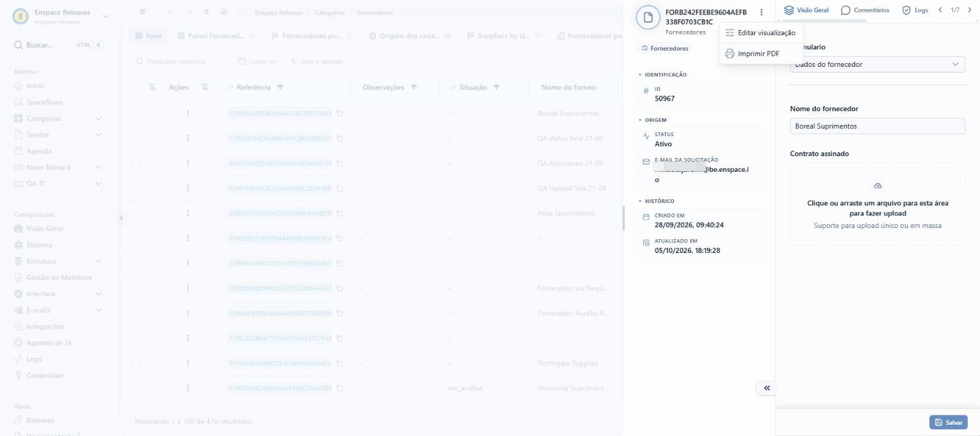Expand the QA TI sidebar section
This screenshot has width=980, height=436.
(59, 184)
